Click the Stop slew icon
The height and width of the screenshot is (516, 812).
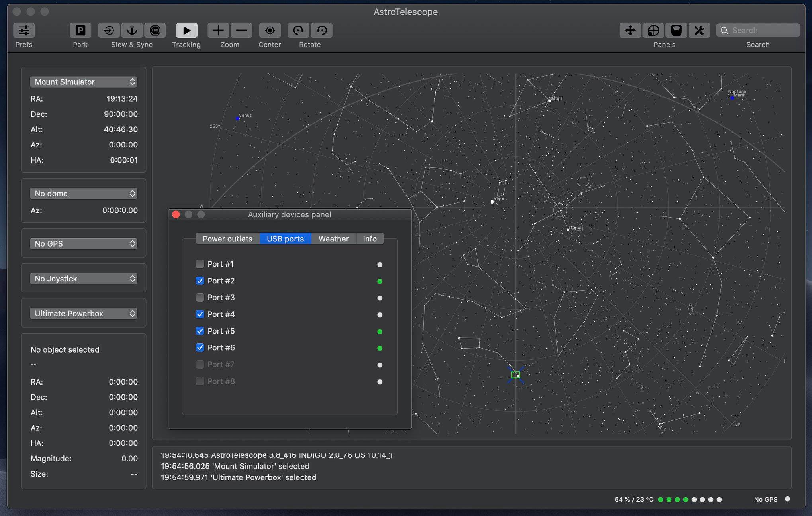tap(155, 30)
